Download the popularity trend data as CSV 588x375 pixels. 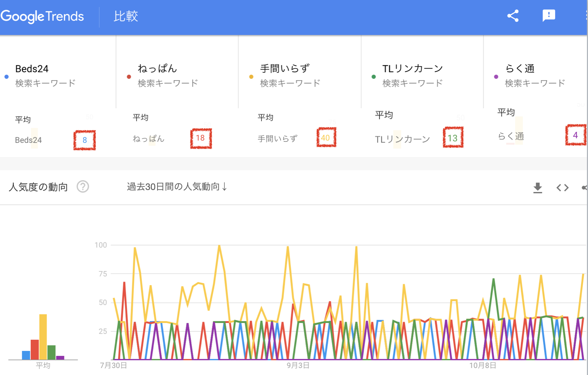pos(537,187)
